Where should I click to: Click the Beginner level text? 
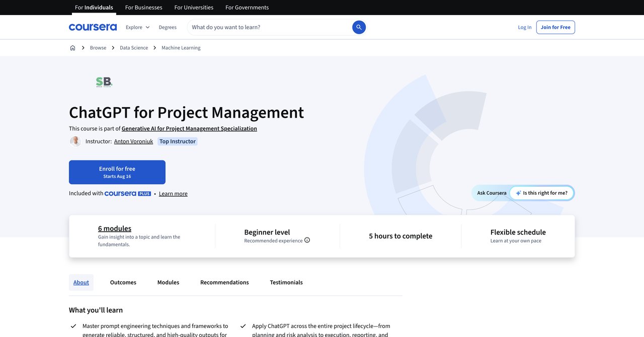point(267,232)
